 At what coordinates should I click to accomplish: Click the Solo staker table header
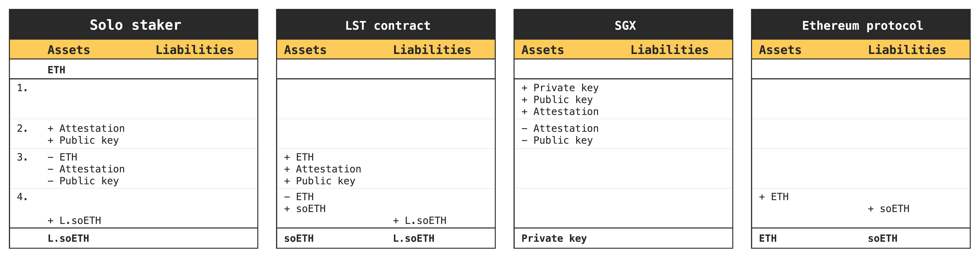pyautogui.click(x=135, y=25)
